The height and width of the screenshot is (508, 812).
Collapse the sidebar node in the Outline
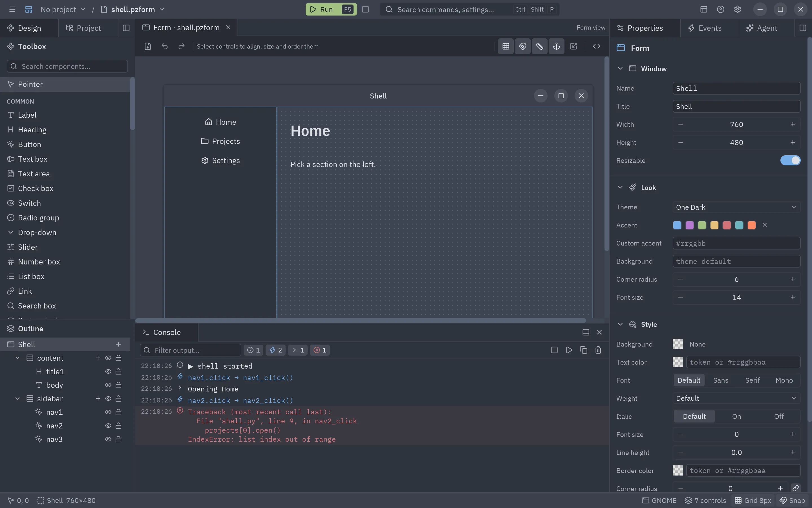coord(17,398)
